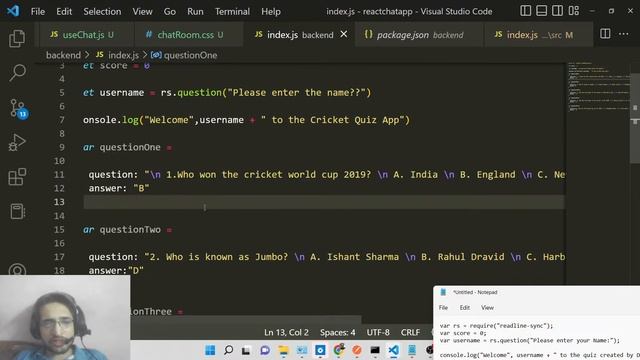
Task: Click the questionTwo variable on line 15
Action: click(x=130, y=229)
